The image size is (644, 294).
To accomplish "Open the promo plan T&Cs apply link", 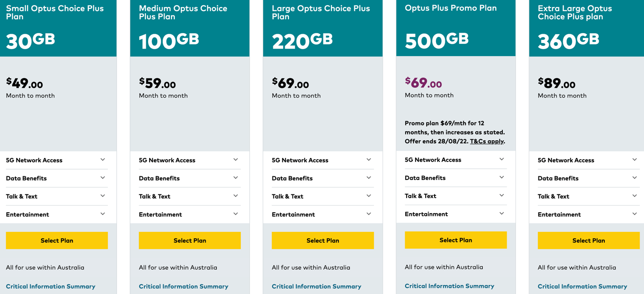I will pos(487,141).
